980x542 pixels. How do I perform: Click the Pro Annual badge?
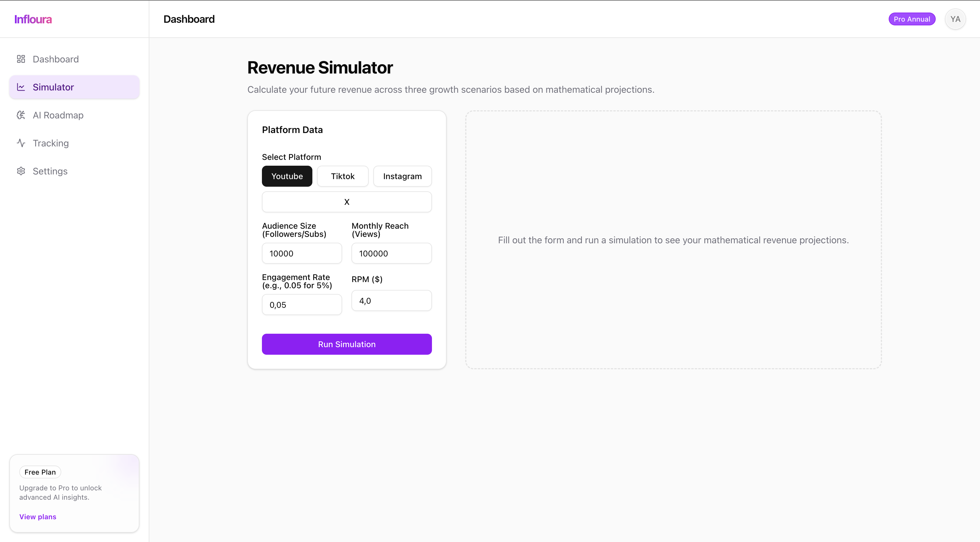[912, 19]
